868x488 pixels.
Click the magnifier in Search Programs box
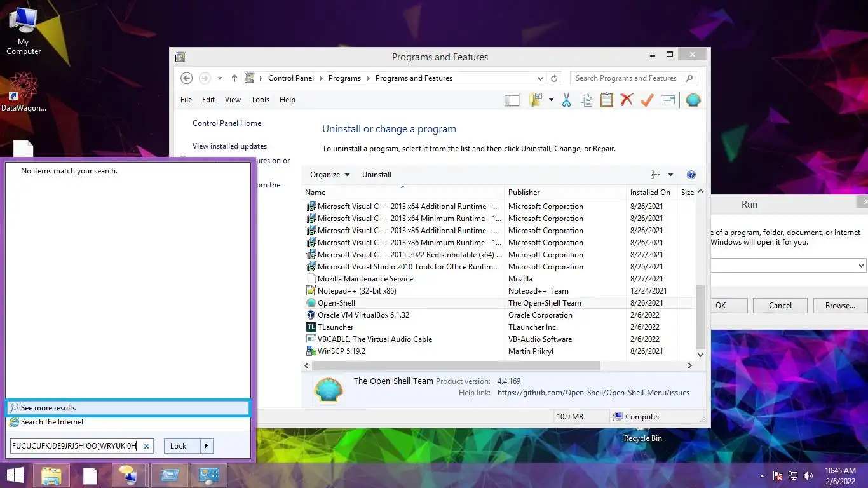[689, 78]
